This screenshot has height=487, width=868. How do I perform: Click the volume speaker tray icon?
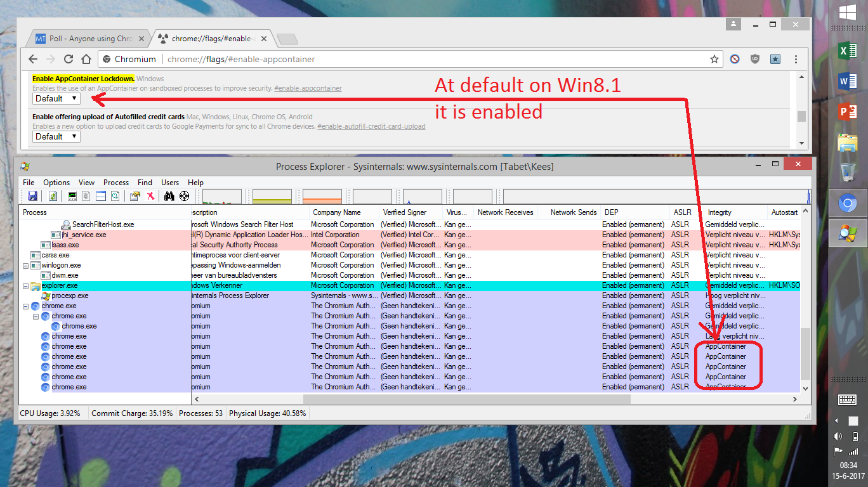click(x=839, y=436)
